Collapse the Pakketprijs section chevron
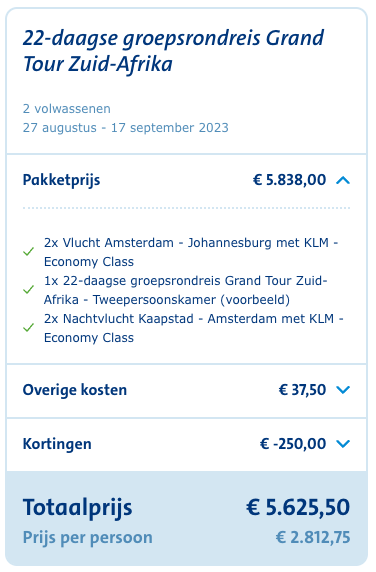The width and height of the screenshot is (376, 572). tap(343, 180)
